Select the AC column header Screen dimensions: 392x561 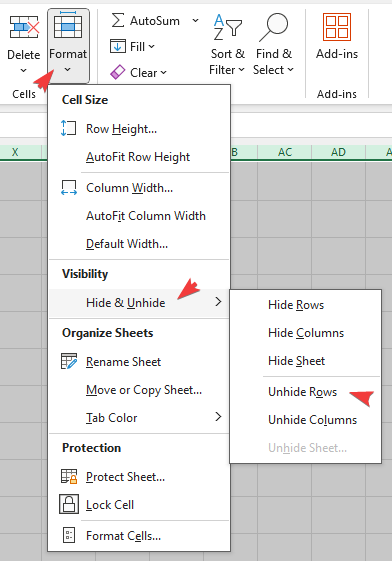point(285,152)
